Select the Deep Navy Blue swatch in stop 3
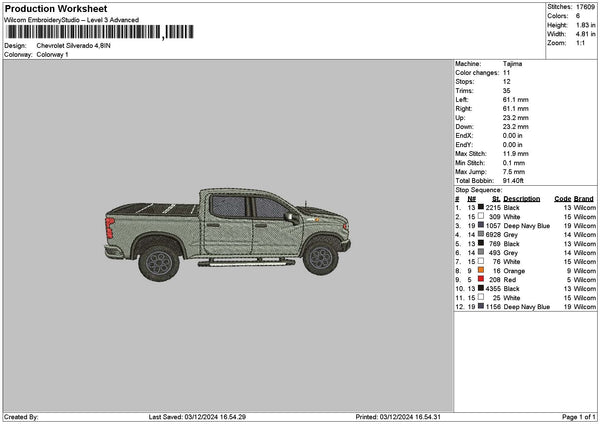This screenshot has width=600, height=424. click(481, 226)
